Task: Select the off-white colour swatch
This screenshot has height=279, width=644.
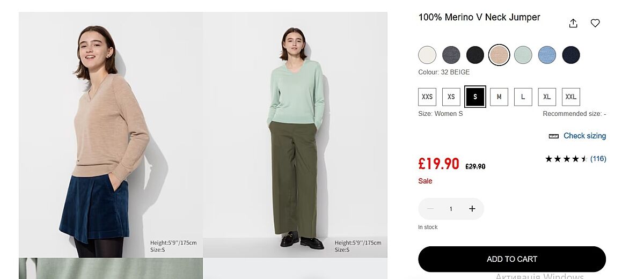Action: click(x=427, y=55)
